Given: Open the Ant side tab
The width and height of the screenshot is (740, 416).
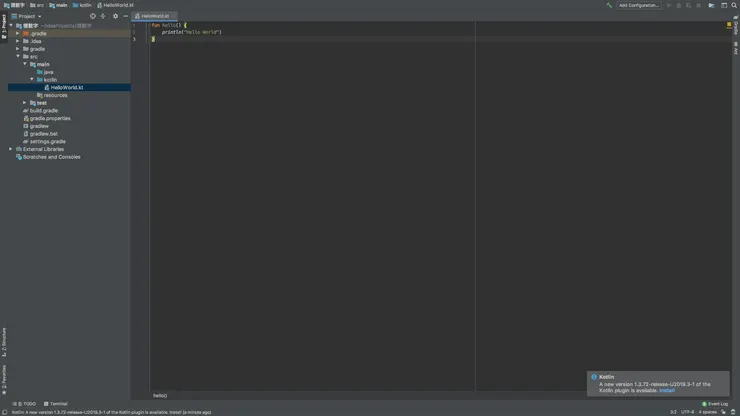Looking at the screenshot, I should tap(736, 48).
